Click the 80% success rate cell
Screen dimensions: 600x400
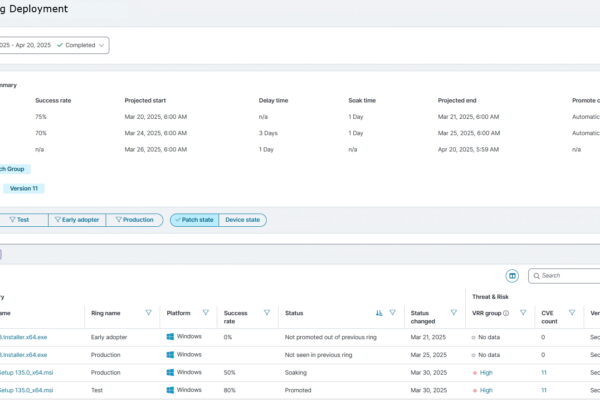[230, 390]
